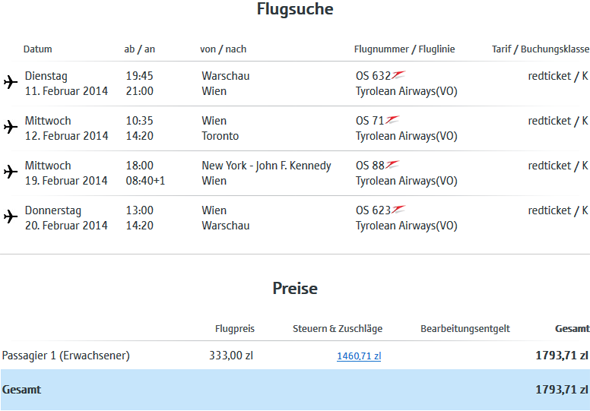
Task: Click the 'Gesamt' label in the blue row
Action: 21,390
